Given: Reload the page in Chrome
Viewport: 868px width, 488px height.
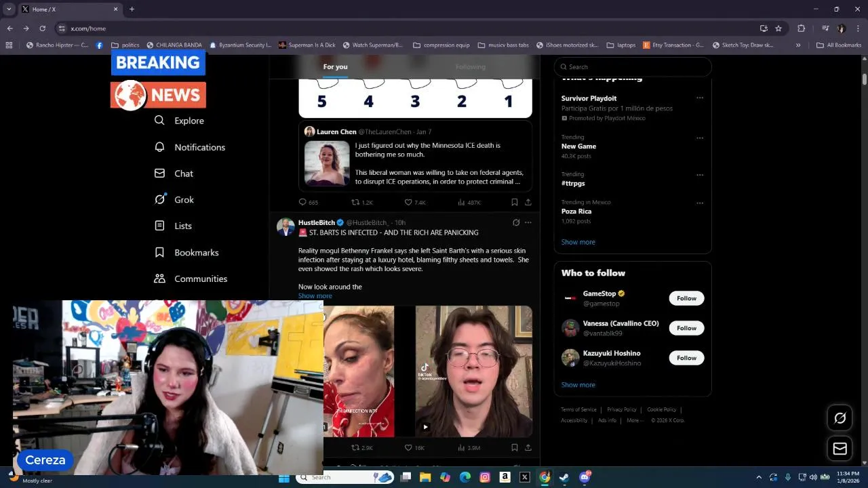Looking at the screenshot, I should (x=42, y=28).
